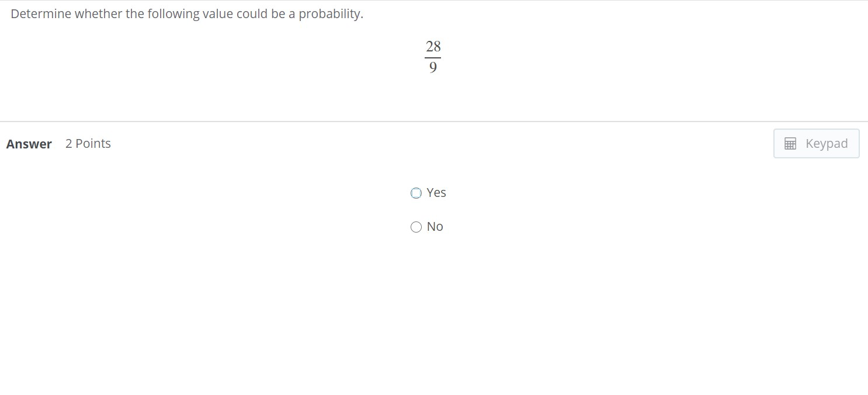Click the Answer label
The width and height of the screenshot is (868, 395).
(x=29, y=144)
